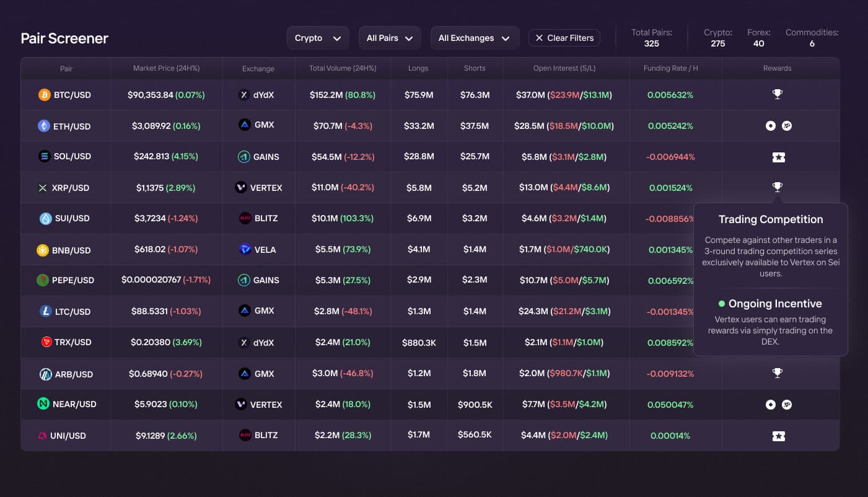This screenshot has height=497, width=868.
Task: Click the dYdX logo in TRX/USD row
Action: click(x=243, y=342)
